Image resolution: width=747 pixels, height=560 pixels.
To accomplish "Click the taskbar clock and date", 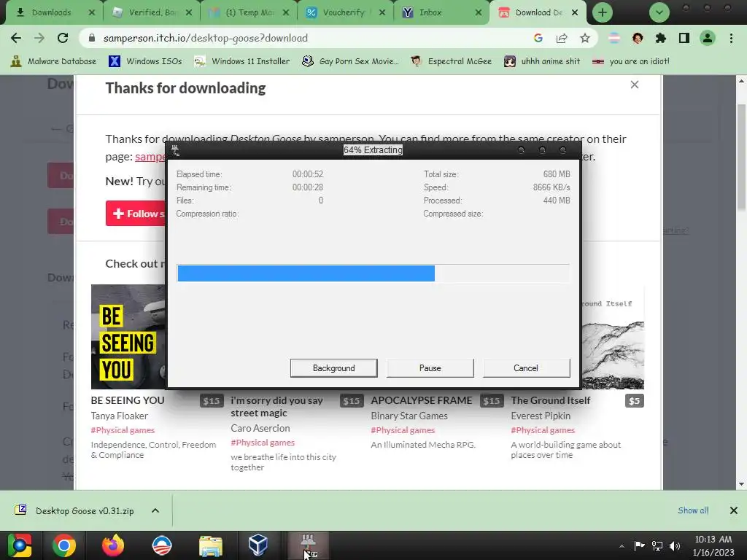I will coord(713,545).
